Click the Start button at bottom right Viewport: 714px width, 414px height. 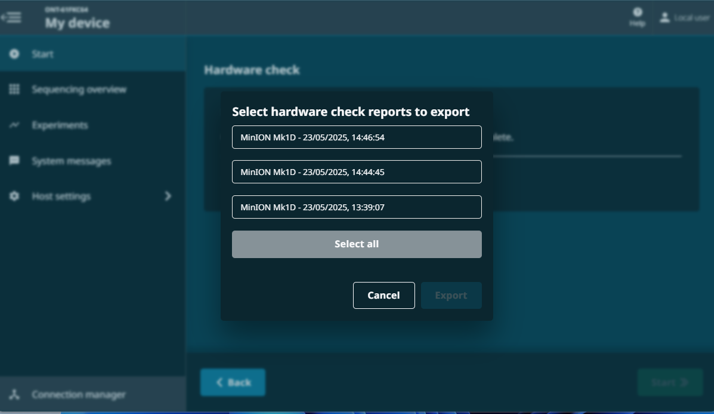(x=670, y=382)
